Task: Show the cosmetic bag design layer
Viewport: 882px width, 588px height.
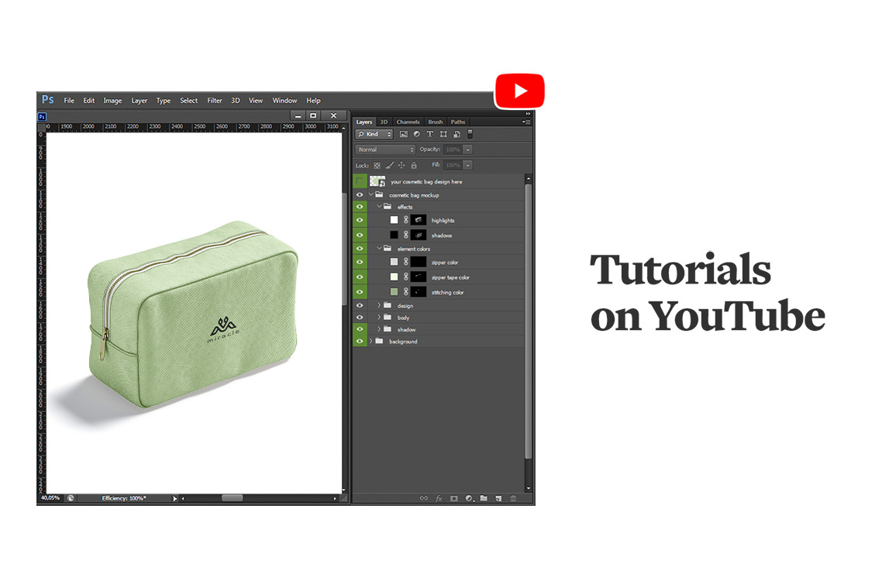Action: coord(360,181)
